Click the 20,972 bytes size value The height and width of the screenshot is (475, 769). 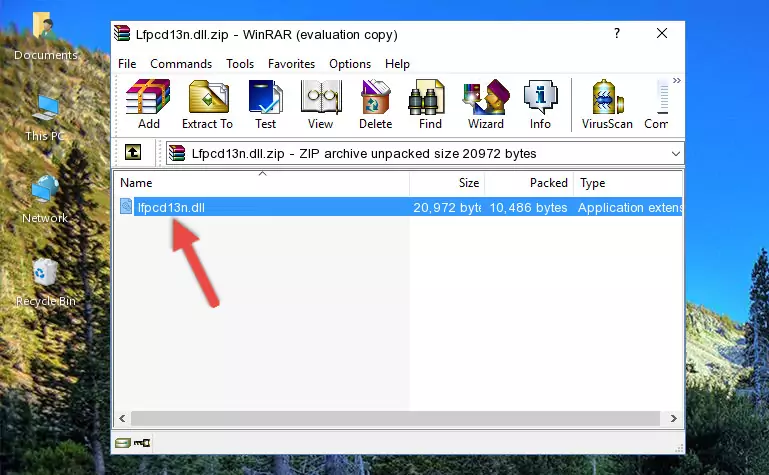click(x=447, y=207)
